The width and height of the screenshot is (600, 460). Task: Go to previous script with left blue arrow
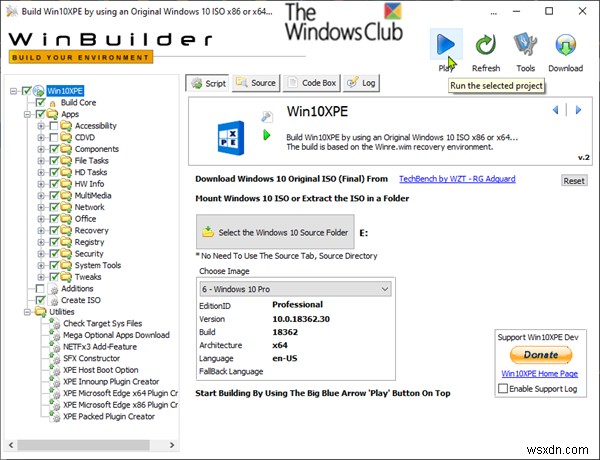click(x=556, y=110)
